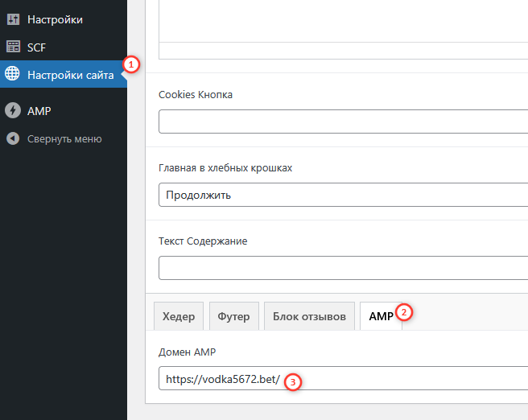Click the Настройки sliders icon in sidebar

point(12,19)
